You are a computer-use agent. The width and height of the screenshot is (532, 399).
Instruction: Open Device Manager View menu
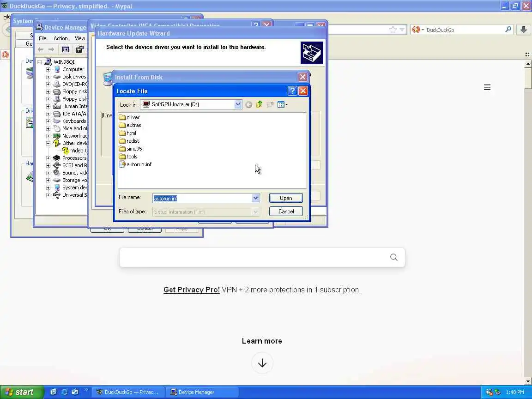(80, 38)
